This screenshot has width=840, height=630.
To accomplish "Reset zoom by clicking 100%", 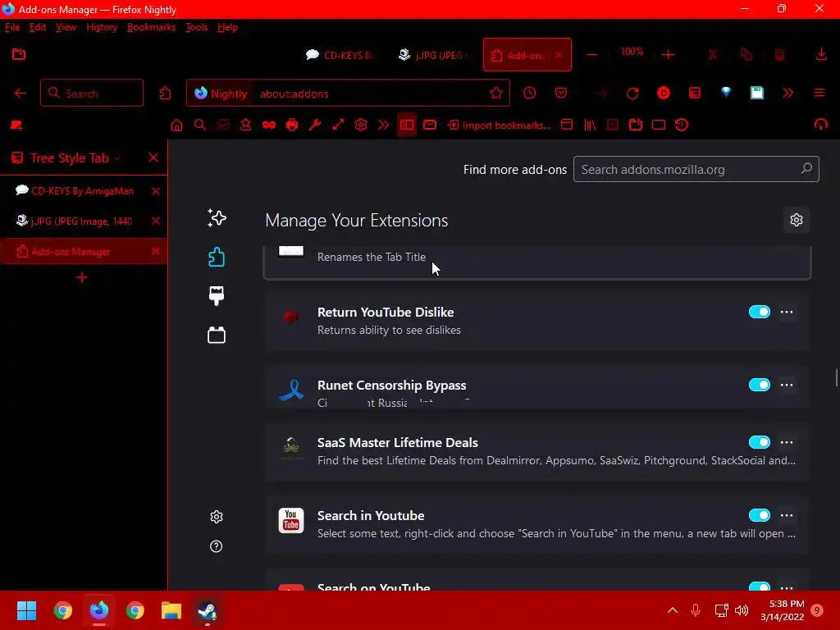I will (632, 52).
